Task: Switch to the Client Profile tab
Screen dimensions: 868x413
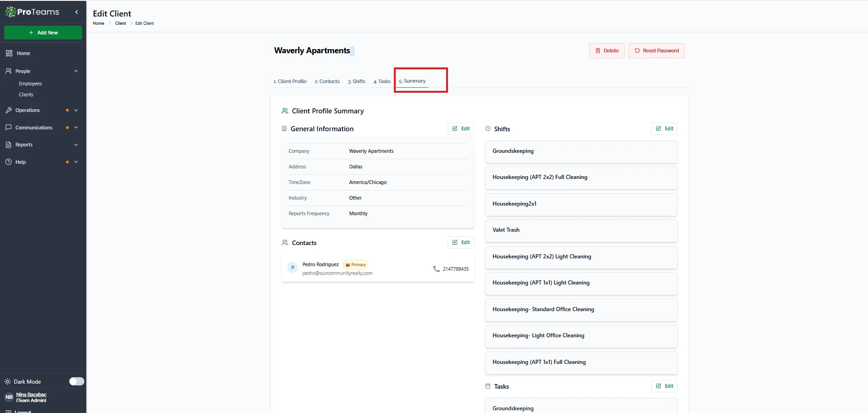Action: [x=290, y=81]
